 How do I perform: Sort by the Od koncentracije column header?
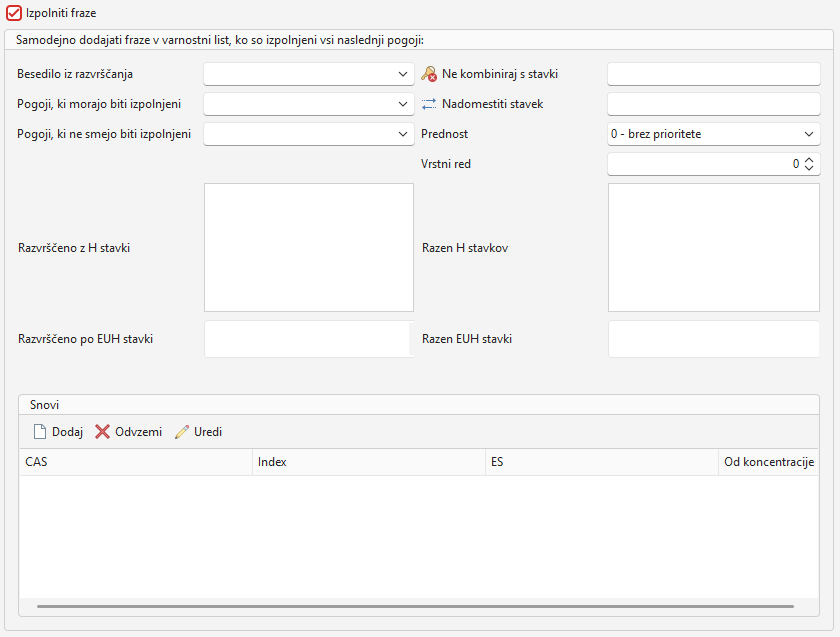(x=768, y=462)
